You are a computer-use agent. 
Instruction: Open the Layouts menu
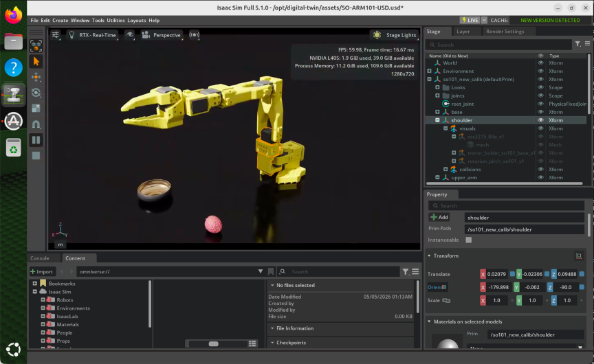[x=136, y=21]
